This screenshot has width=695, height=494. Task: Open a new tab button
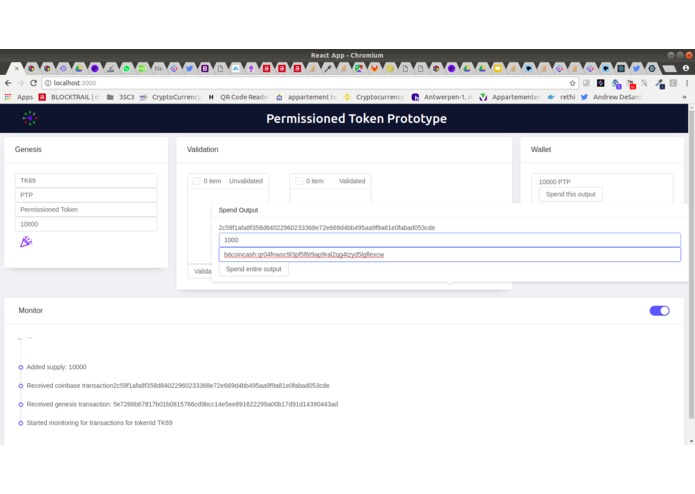[x=669, y=68]
